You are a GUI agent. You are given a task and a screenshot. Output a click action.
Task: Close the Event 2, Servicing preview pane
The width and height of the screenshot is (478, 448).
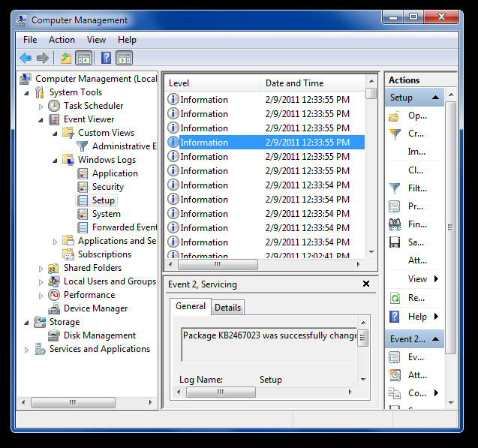pos(366,284)
